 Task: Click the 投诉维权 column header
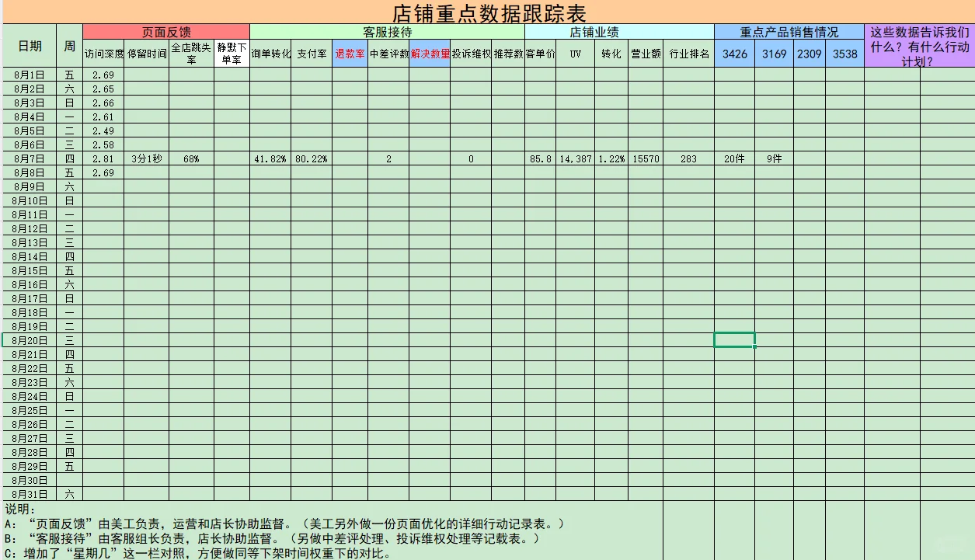[471, 54]
